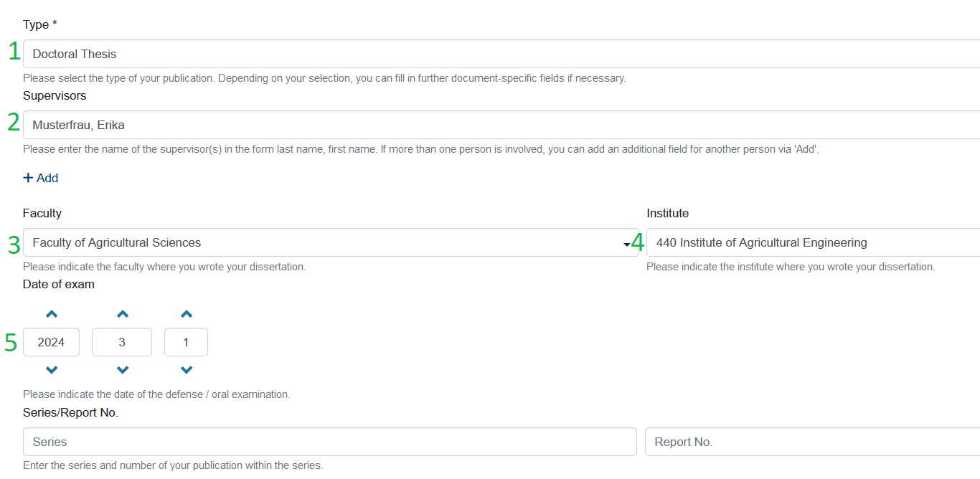Click the Date of exam label
This screenshot has height=479, width=980.
pyautogui.click(x=59, y=284)
